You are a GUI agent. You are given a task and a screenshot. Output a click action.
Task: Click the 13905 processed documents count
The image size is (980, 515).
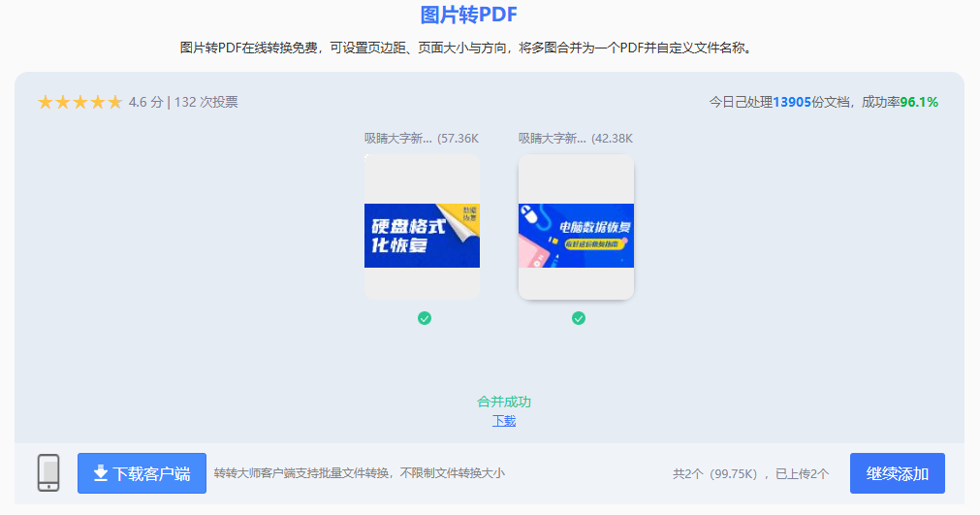pos(792,102)
